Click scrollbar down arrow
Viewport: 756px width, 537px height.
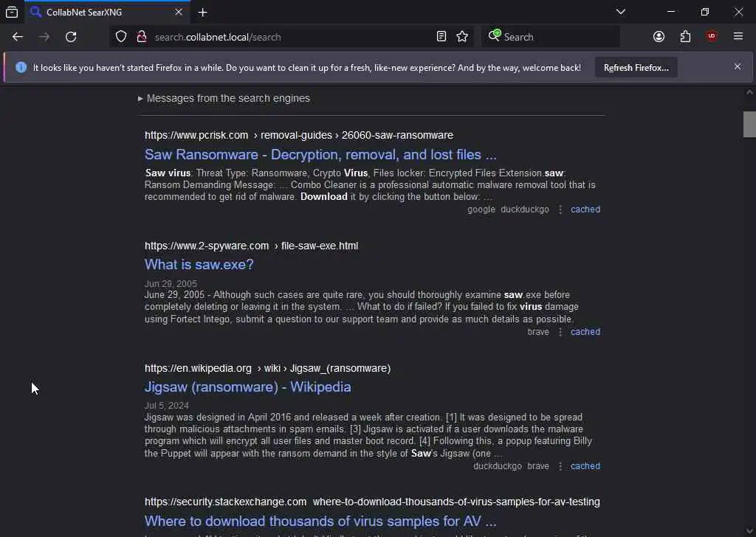(x=749, y=531)
